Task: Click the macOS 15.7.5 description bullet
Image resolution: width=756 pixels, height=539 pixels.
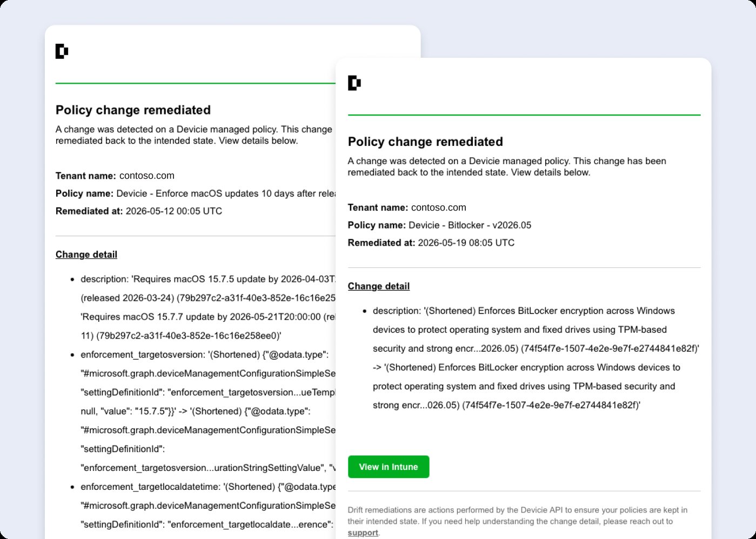Action: (208, 307)
